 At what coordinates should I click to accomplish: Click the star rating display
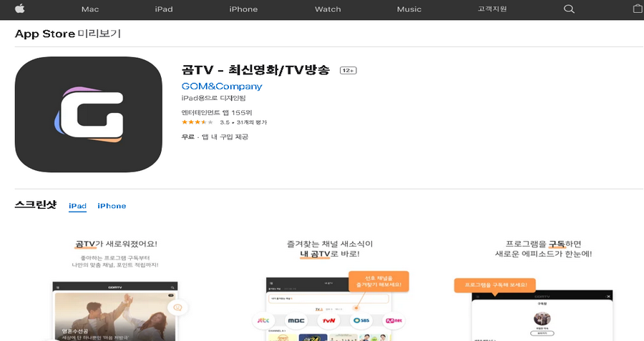197,122
